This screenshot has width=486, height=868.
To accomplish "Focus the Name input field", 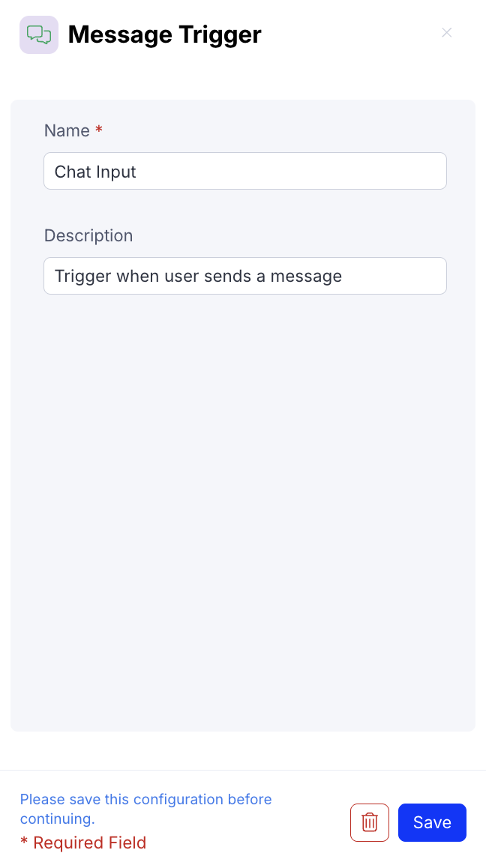I will coord(245,171).
